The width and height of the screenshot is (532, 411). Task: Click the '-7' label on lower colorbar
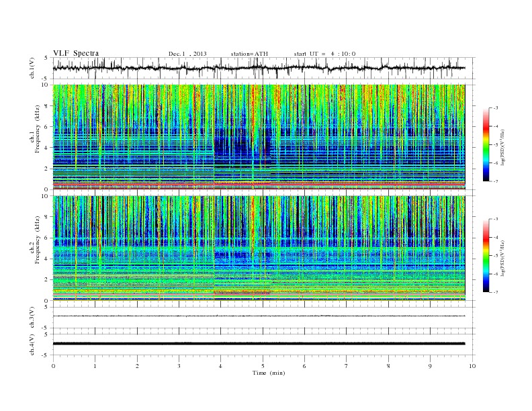click(x=496, y=292)
